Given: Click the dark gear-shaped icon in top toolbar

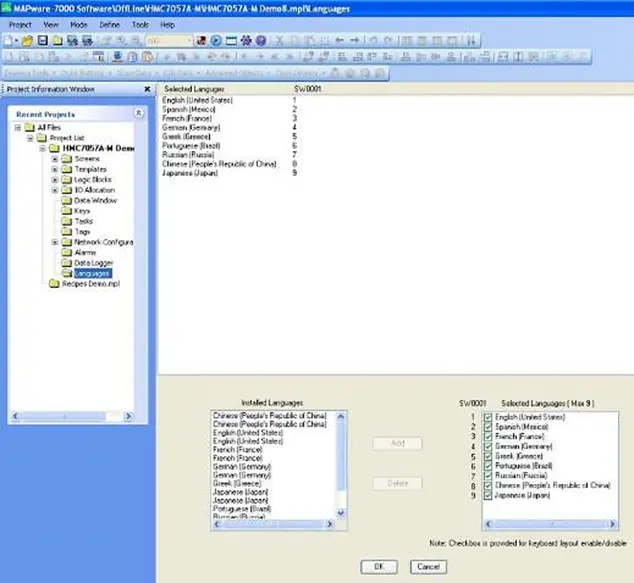Looking at the screenshot, I should (x=246, y=40).
